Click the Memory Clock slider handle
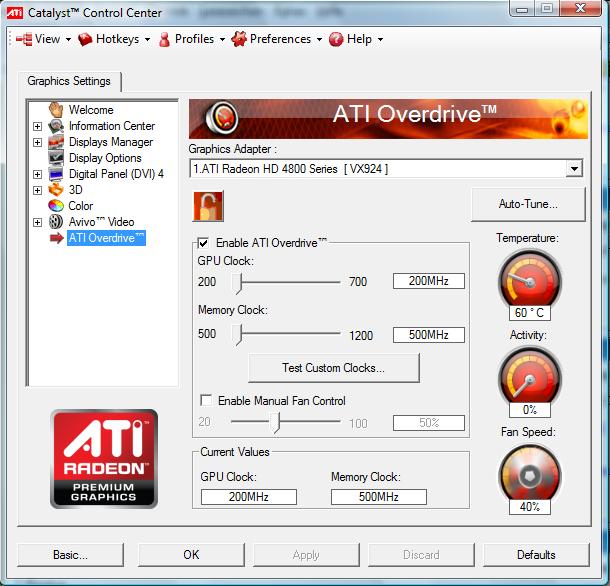 click(237, 335)
